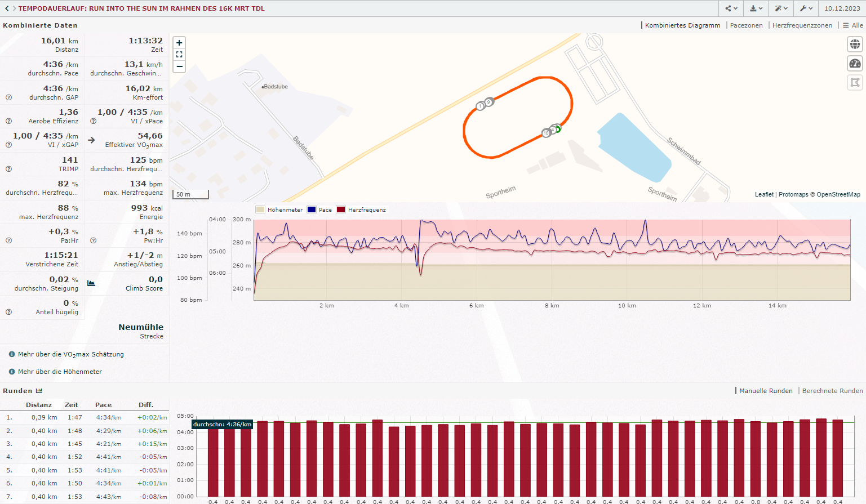This screenshot has width=866, height=504.
Task: Toggle Höhenmeter series in chart legend
Action: pos(279,210)
